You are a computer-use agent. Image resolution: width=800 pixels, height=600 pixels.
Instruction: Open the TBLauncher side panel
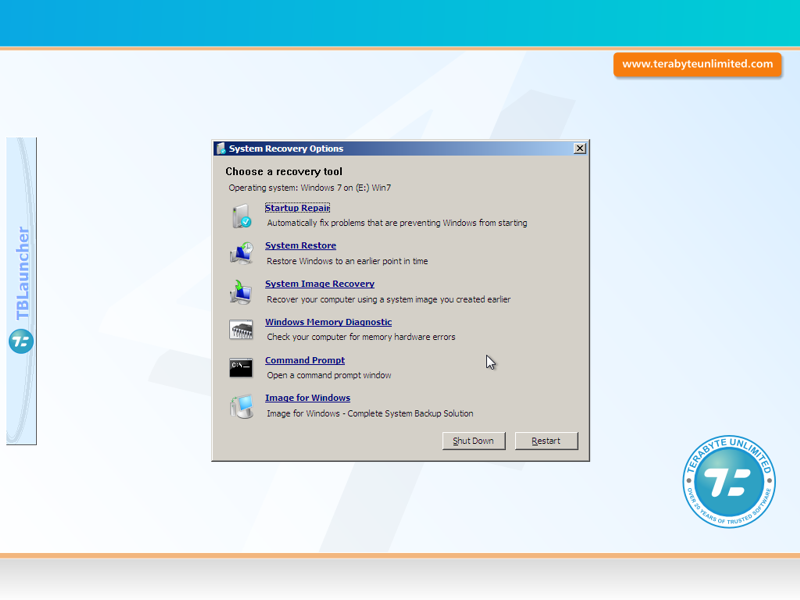(x=21, y=291)
